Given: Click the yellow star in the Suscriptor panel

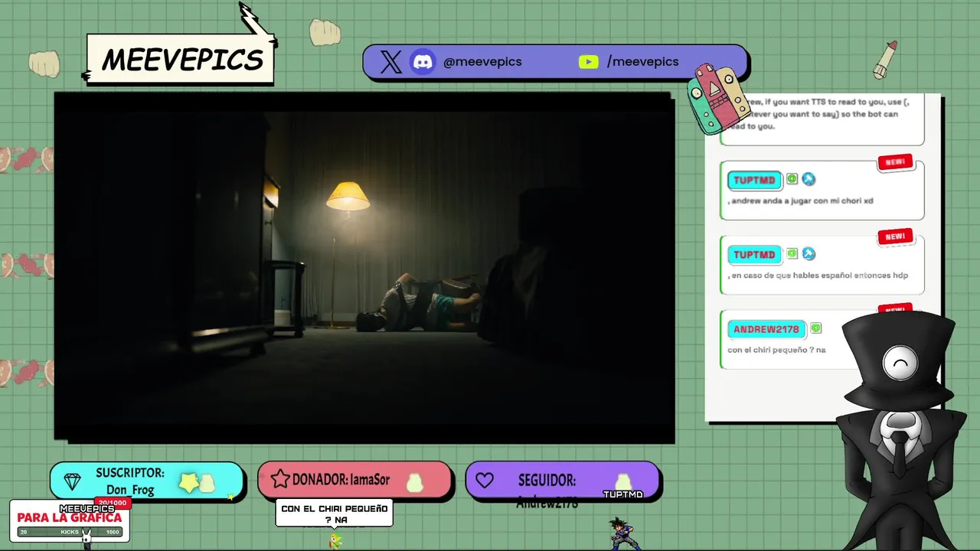Looking at the screenshot, I should (x=188, y=482).
